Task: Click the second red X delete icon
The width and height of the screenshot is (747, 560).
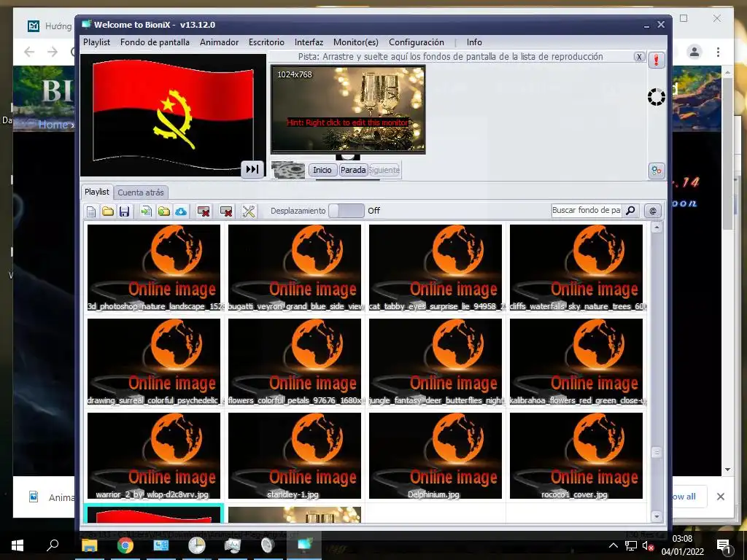Action: coord(226,211)
